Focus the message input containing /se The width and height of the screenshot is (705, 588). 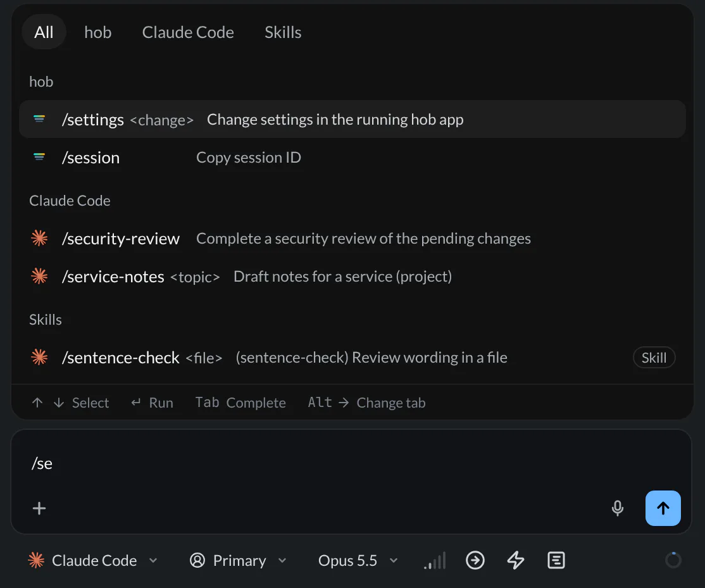click(x=351, y=463)
